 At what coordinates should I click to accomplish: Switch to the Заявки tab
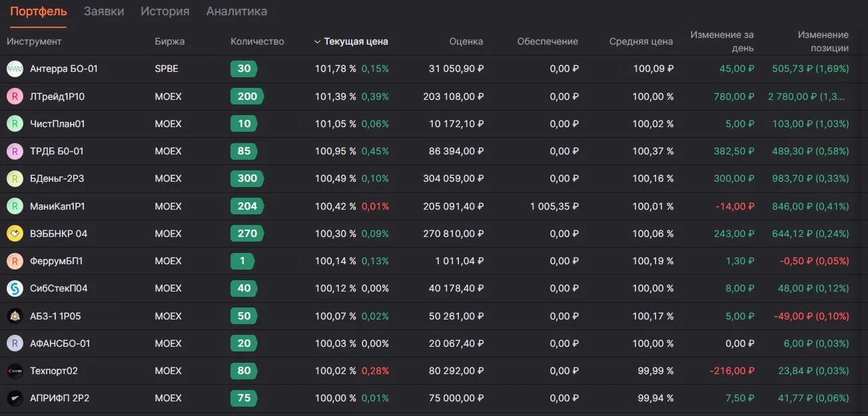point(104,11)
